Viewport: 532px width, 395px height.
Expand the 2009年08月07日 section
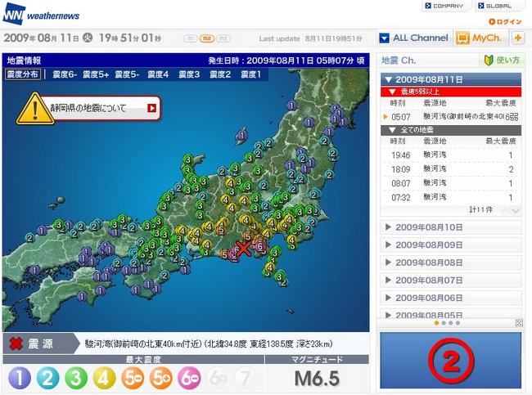coord(451,280)
